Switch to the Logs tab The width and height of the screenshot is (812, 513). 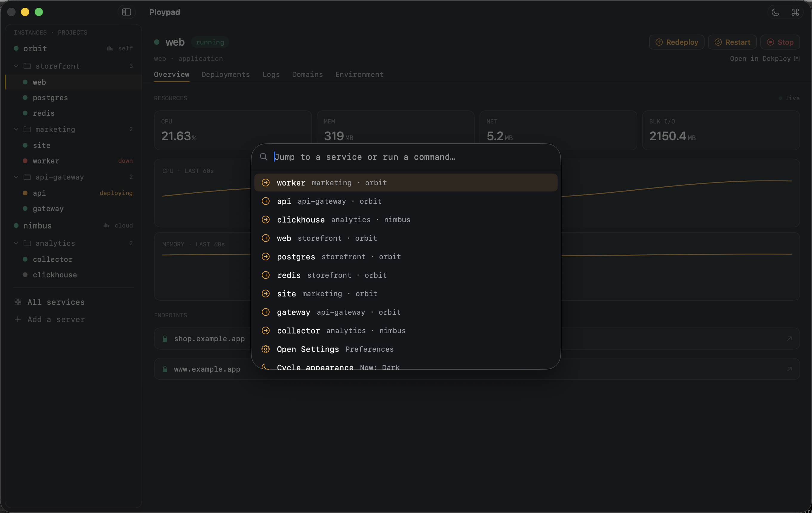coord(271,75)
